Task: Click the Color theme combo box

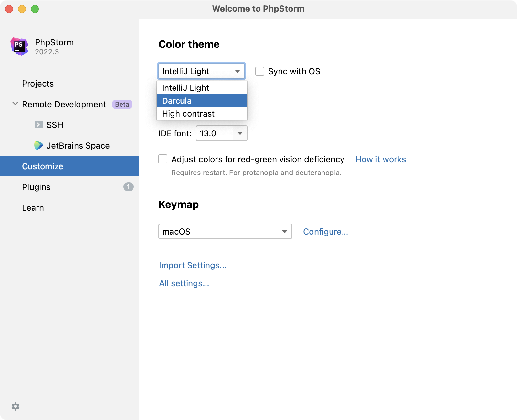Action: click(202, 71)
